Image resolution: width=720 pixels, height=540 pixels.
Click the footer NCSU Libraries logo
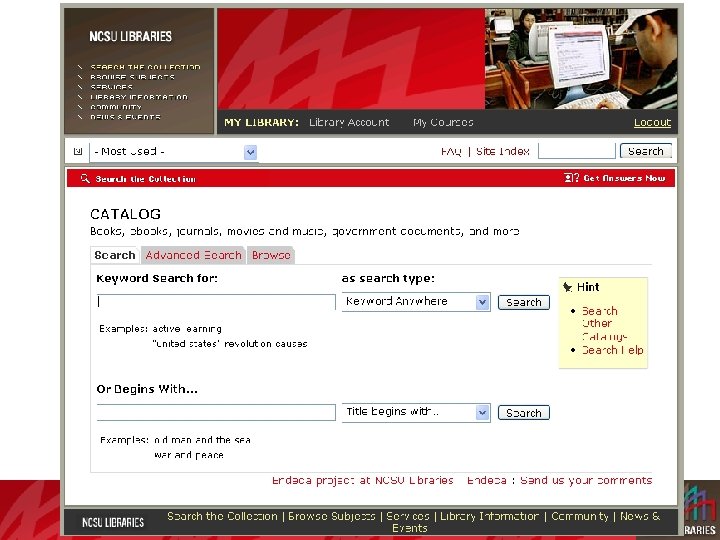point(113,523)
